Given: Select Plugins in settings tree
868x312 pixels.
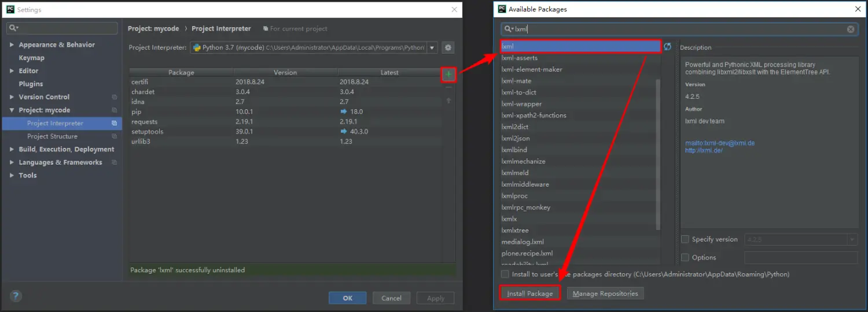Looking at the screenshot, I should (31, 84).
